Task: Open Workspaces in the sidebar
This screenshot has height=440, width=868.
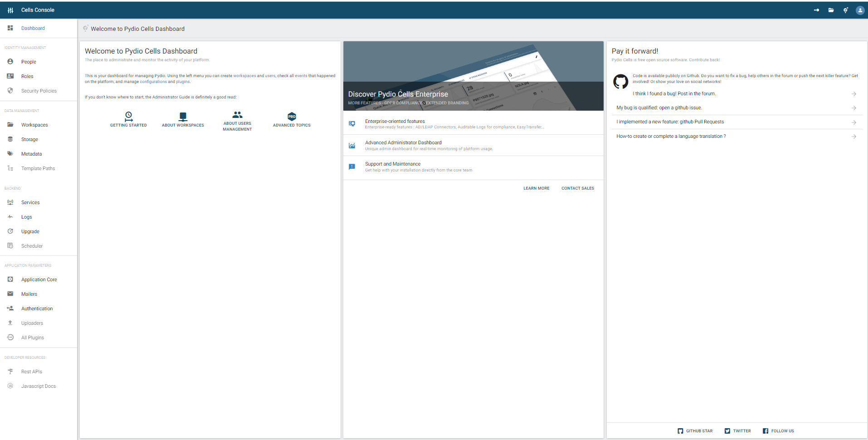Action: coord(34,125)
